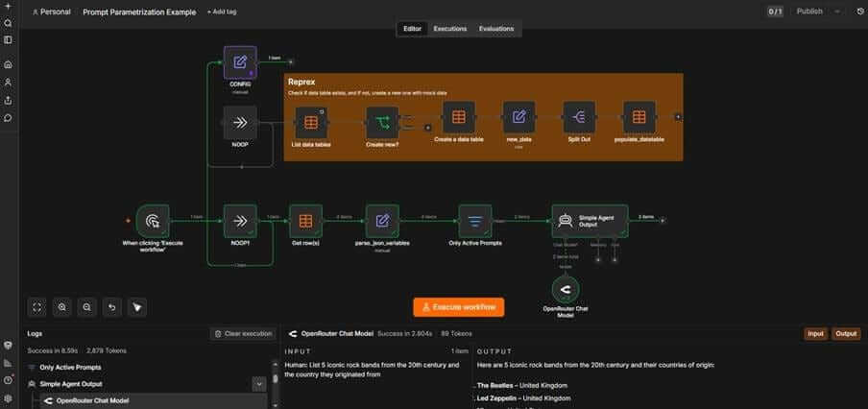Toggle the Input panel button in logs
This screenshot has height=409, width=868.
coord(815,334)
